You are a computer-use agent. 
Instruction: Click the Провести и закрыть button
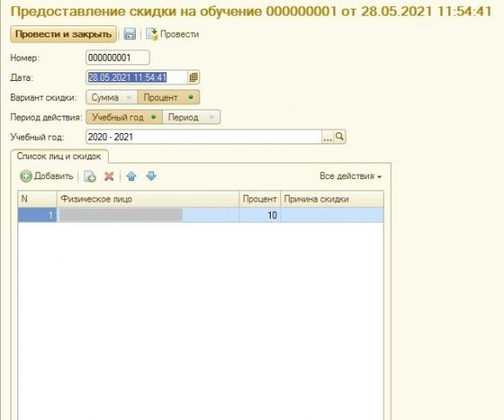[64, 34]
